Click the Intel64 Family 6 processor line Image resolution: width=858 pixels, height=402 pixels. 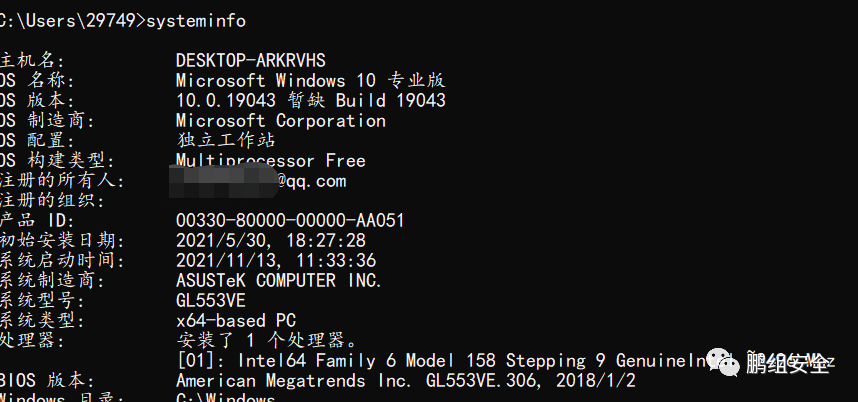[440, 360]
